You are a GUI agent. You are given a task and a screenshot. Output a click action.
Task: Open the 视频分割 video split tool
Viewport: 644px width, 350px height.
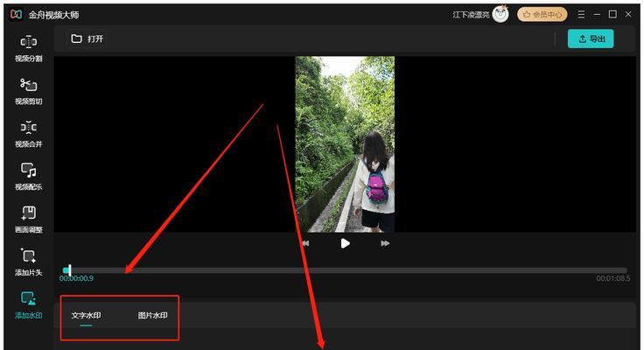pyautogui.click(x=29, y=48)
